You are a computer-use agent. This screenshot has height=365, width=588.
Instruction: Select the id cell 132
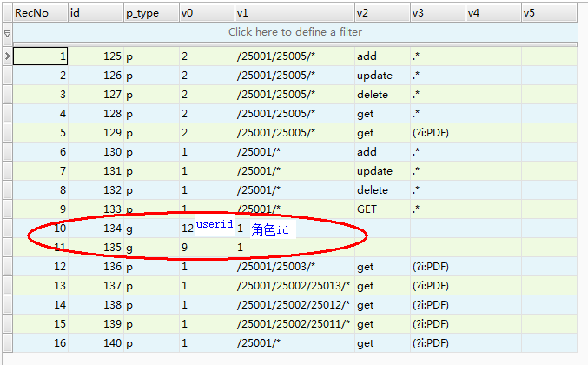coord(96,190)
